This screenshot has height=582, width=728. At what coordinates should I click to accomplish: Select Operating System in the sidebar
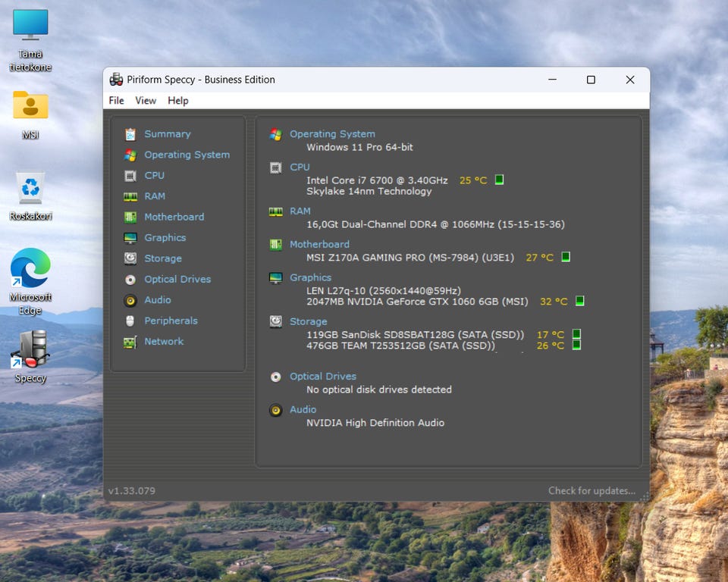(187, 155)
